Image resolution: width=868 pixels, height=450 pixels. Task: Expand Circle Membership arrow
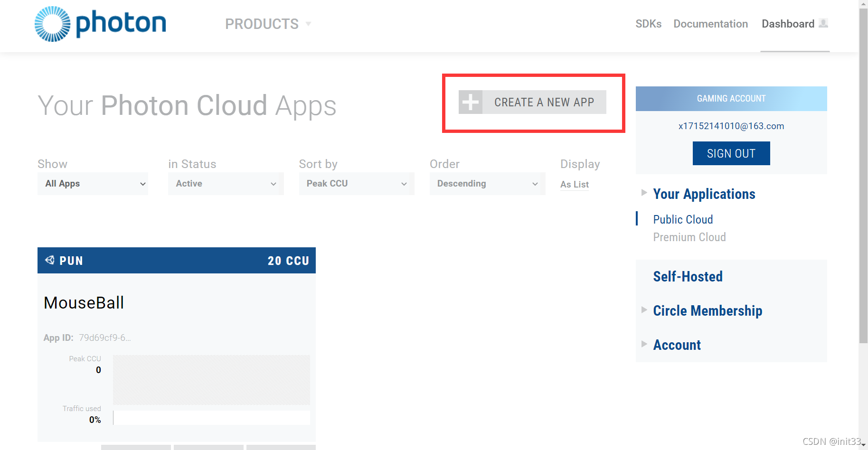tap(644, 310)
